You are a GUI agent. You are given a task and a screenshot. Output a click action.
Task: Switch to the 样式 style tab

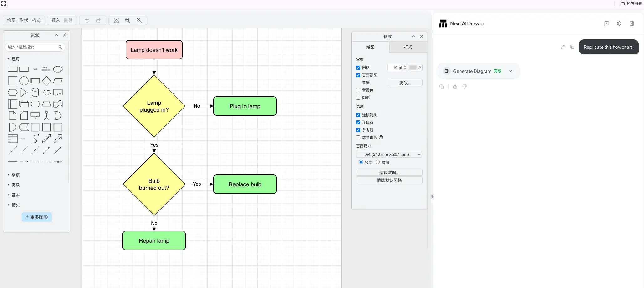pos(408,47)
